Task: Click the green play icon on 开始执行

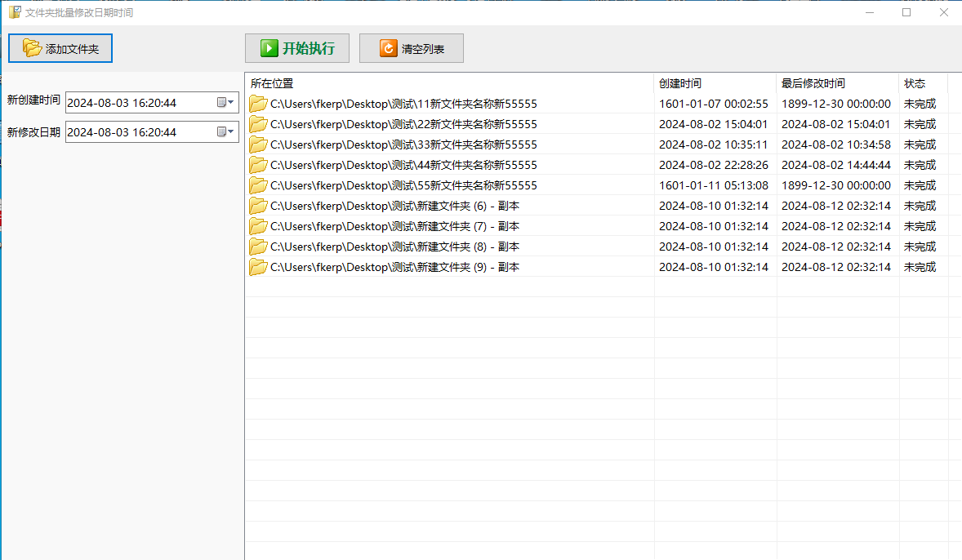Action: [x=269, y=48]
